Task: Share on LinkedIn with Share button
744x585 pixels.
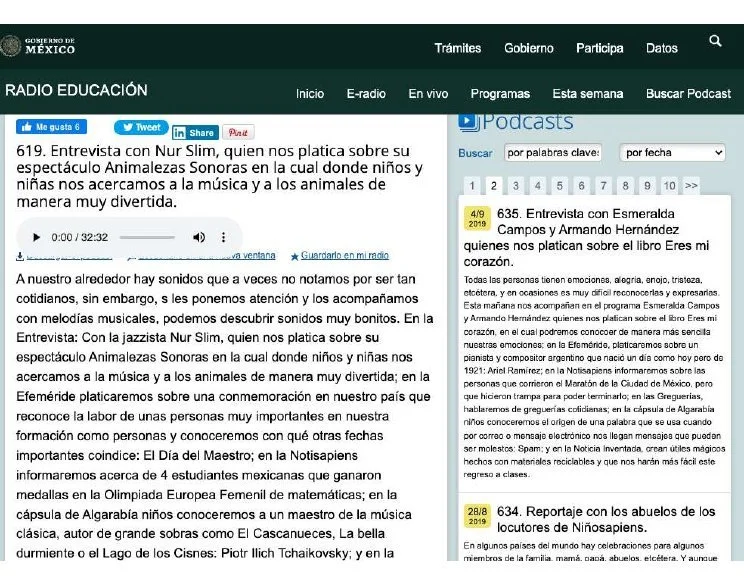Action: click(195, 133)
